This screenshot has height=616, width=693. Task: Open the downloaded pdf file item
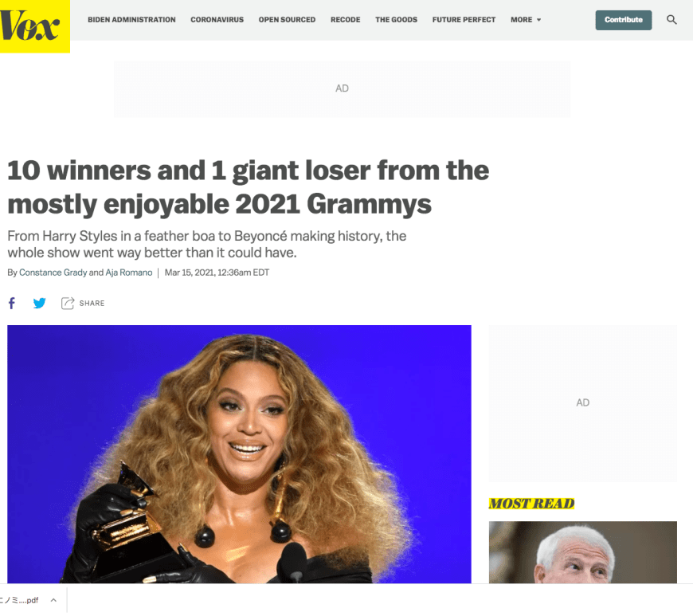point(19,600)
